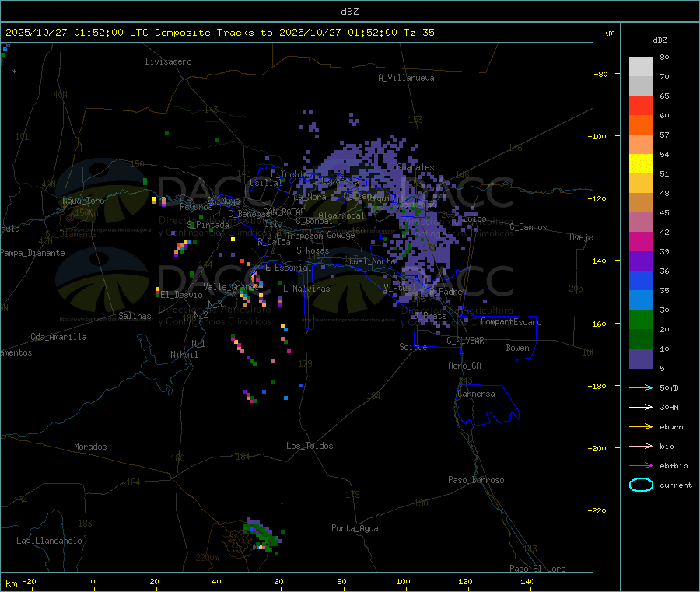
Task: Click the Soitue map label
Action: 414,347
